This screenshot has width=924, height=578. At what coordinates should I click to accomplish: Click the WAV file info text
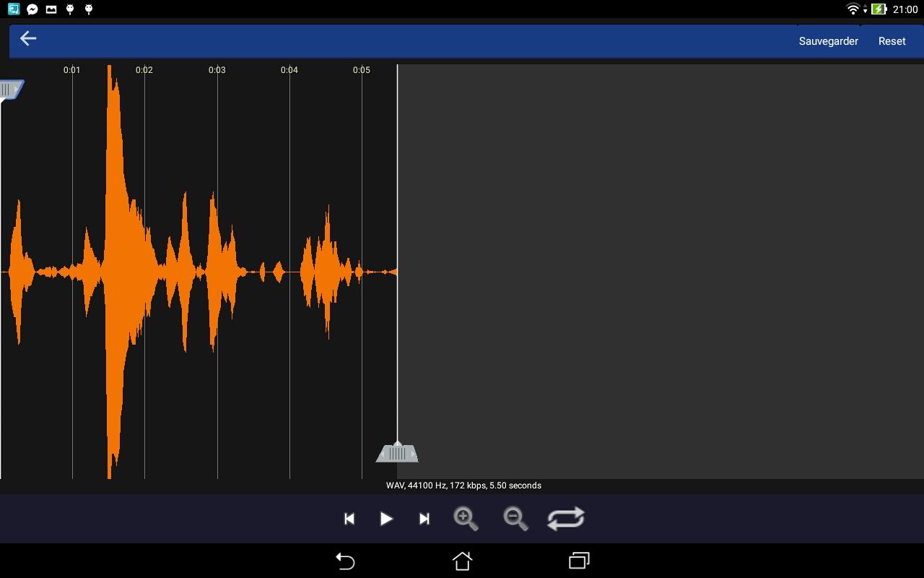[x=463, y=486]
